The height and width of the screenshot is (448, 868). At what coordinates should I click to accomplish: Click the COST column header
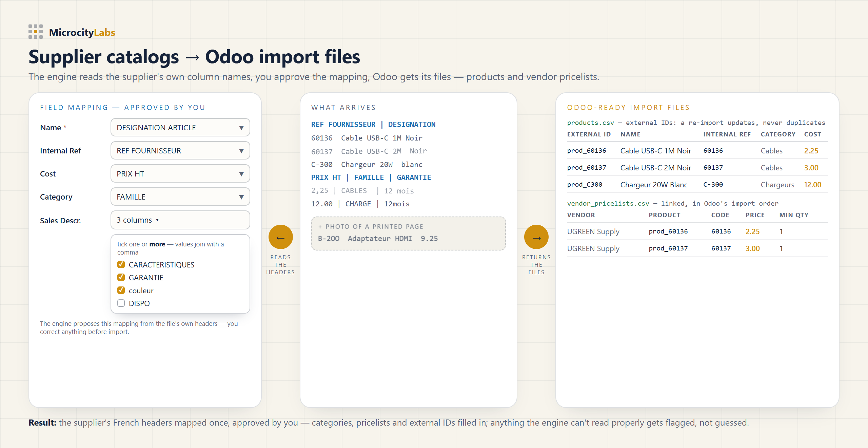812,134
